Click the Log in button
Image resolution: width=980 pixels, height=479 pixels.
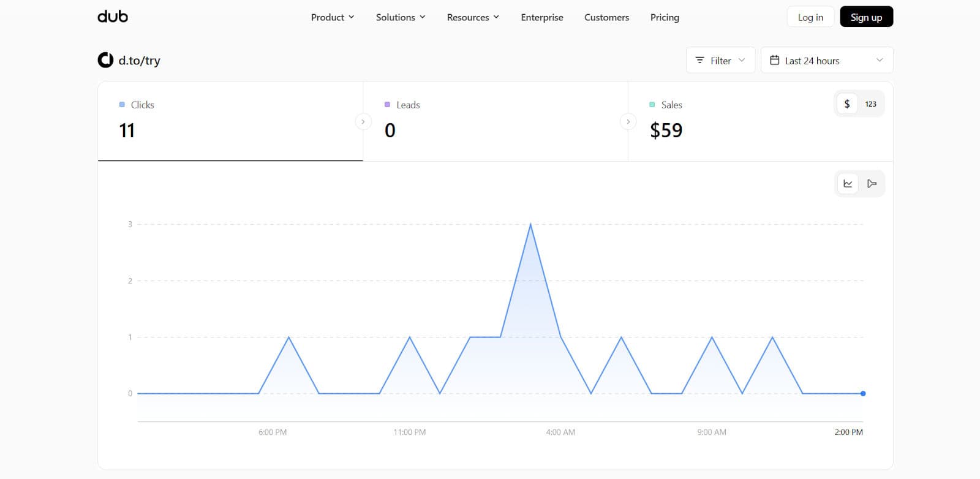pos(810,17)
